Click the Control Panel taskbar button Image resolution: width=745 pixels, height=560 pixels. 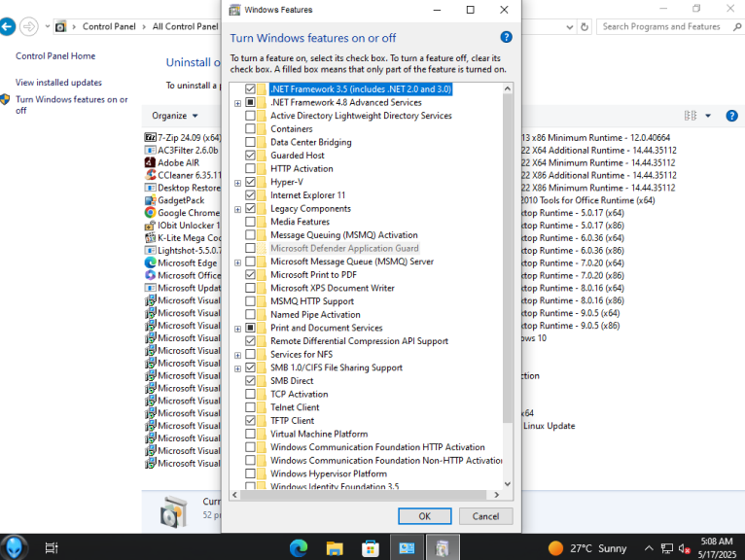click(407, 547)
